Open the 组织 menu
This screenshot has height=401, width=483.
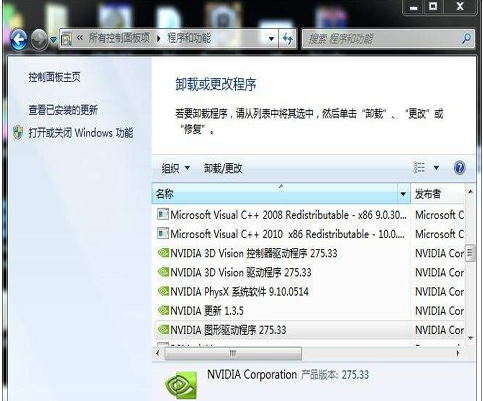(x=175, y=168)
